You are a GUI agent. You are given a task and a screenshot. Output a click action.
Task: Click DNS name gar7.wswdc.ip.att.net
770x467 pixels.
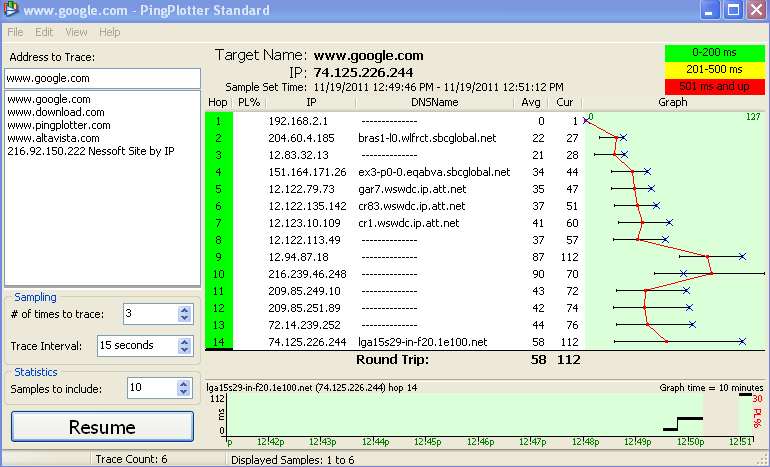[x=412, y=189]
